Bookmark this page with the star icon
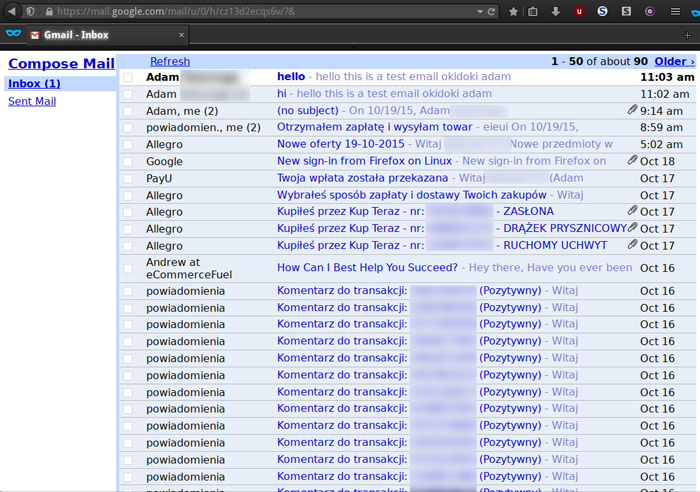Screen dimensions: 700x492 point(513,12)
